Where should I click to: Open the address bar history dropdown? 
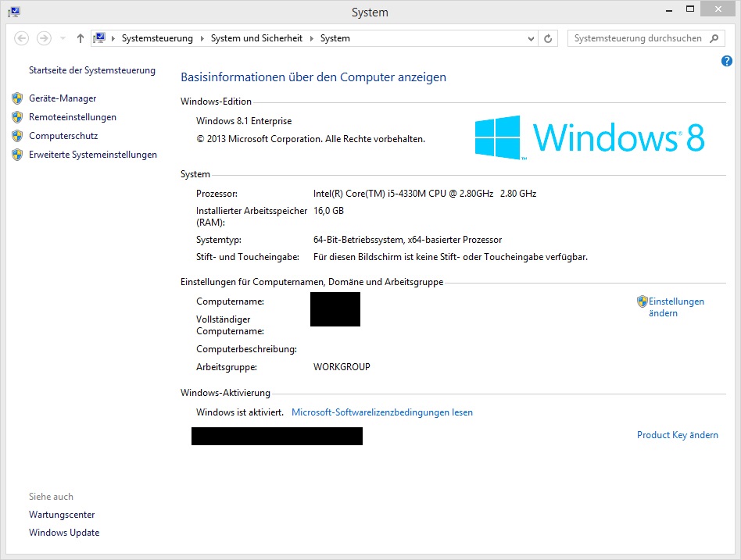click(531, 39)
